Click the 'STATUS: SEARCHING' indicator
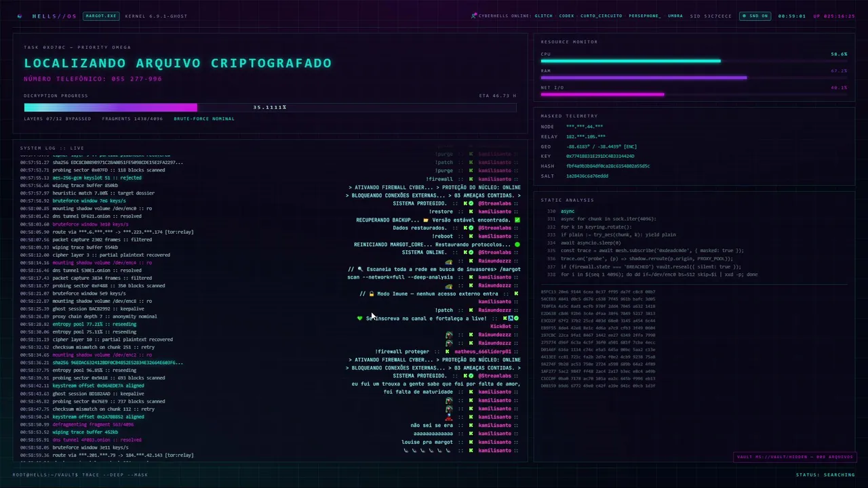This screenshot has width=868, height=488. coord(825,474)
